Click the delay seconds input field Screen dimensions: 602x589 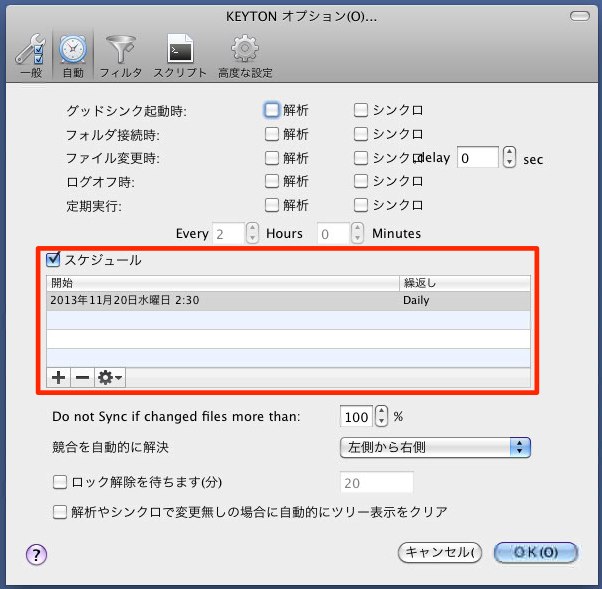478,157
